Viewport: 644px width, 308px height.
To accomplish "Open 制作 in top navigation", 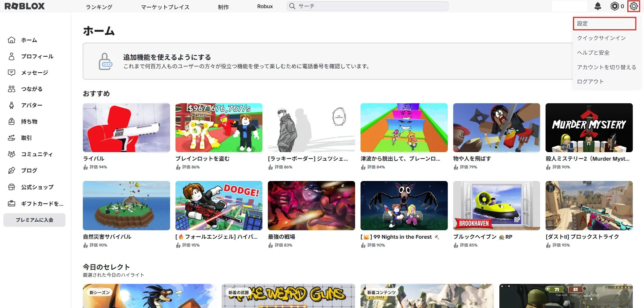I will pos(223,7).
